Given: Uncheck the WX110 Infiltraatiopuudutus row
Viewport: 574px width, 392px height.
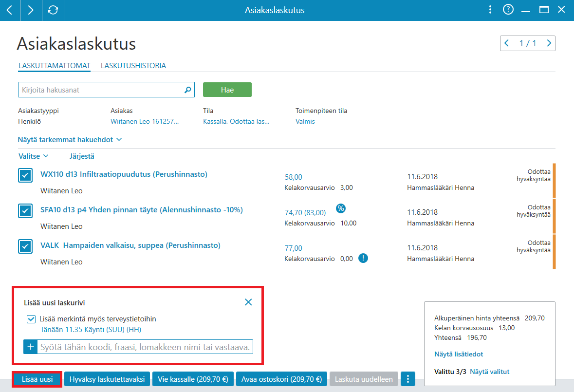Looking at the screenshot, I should 25,175.
